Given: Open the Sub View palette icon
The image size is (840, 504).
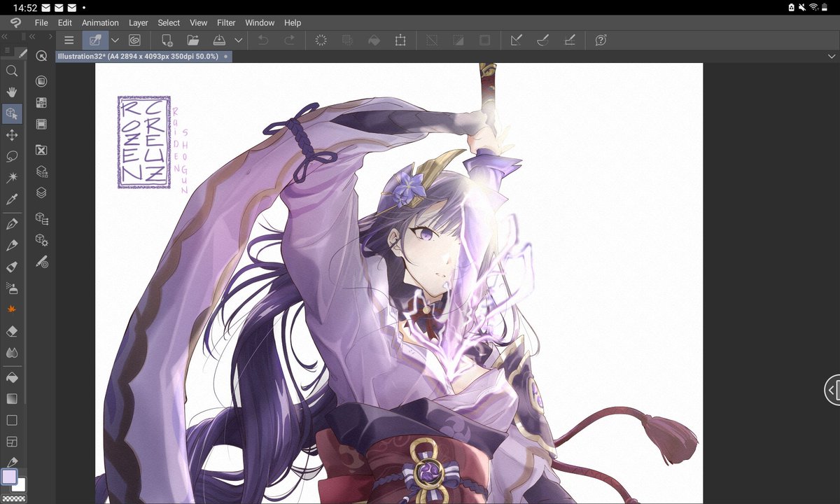Looking at the screenshot, I should pyautogui.click(x=41, y=81).
